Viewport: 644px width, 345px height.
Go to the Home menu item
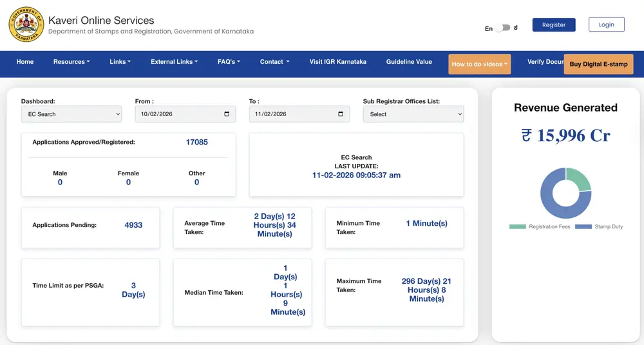point(25,62)
